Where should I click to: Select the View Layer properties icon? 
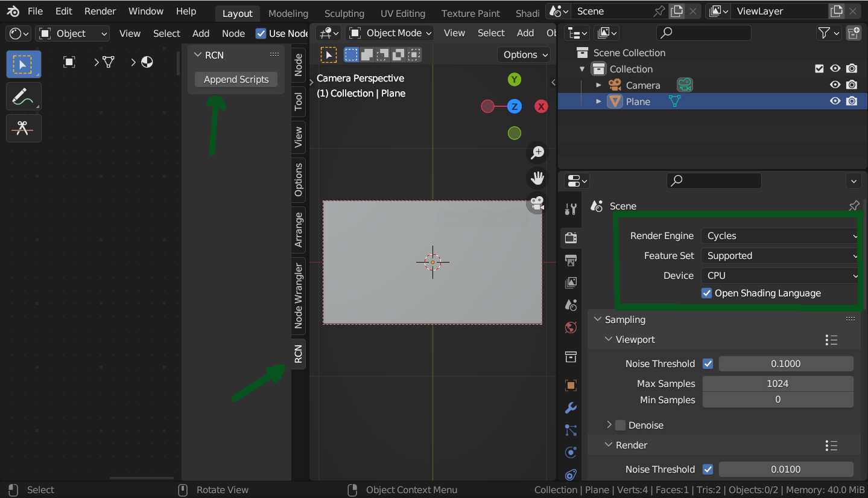click(571, 283)
